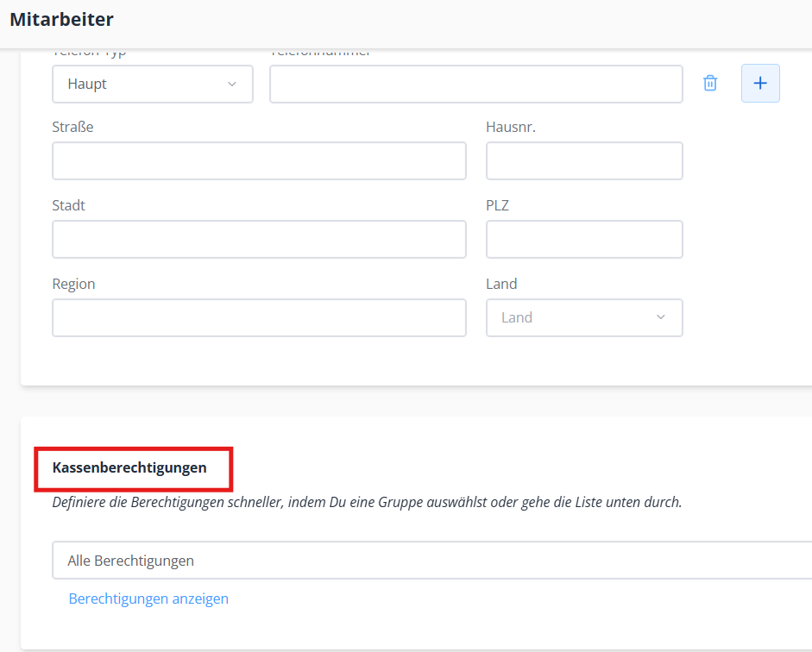Open the Alle Berechtigungen group dropdown

tap(432, 561)
